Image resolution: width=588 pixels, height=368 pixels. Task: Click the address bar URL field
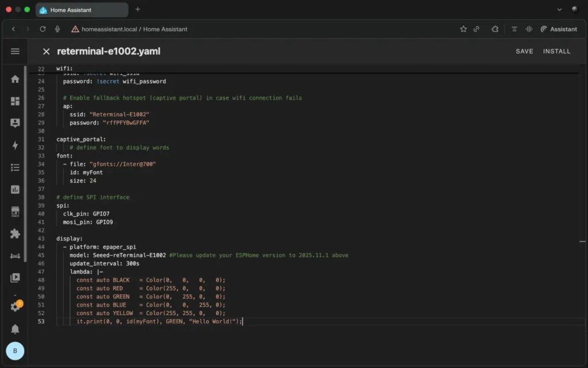[x=134, y=29]
